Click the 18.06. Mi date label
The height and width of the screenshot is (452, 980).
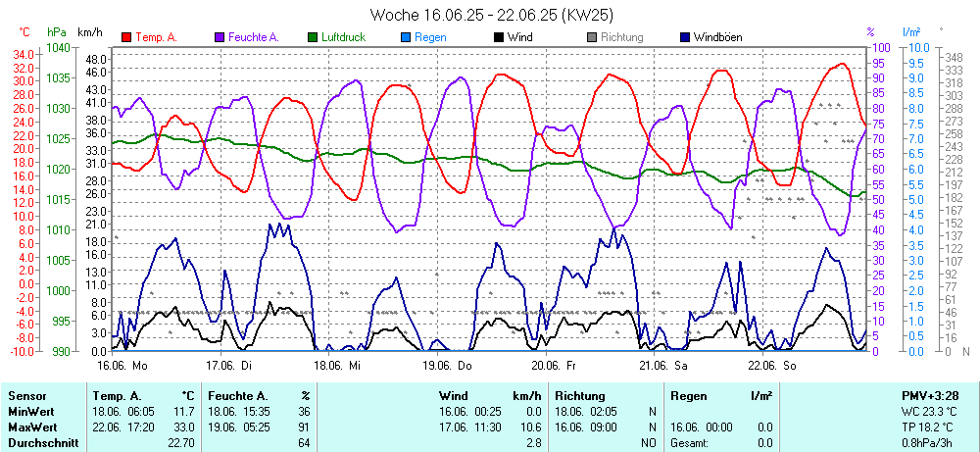click(x=337, y=365)
